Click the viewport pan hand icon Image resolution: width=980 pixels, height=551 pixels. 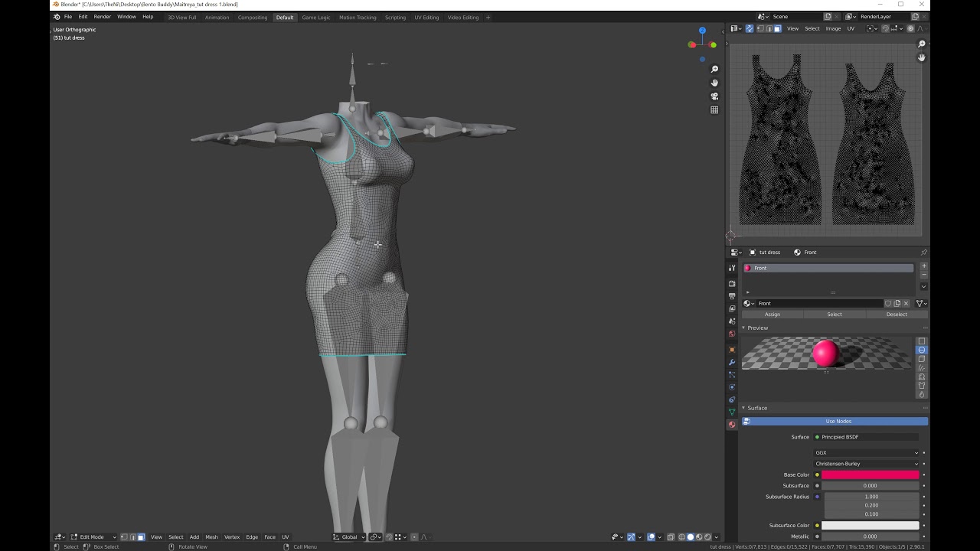coord(714,83)
